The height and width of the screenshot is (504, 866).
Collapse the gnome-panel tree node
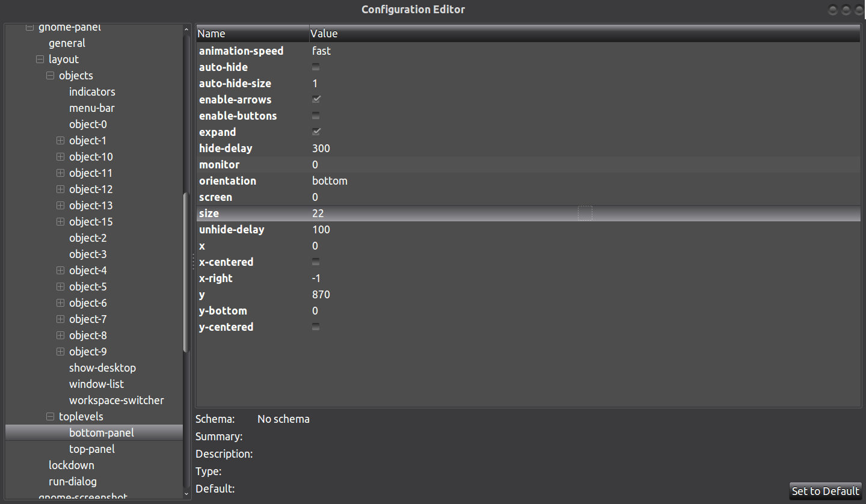pyautogui.click(x=29, y=27)
